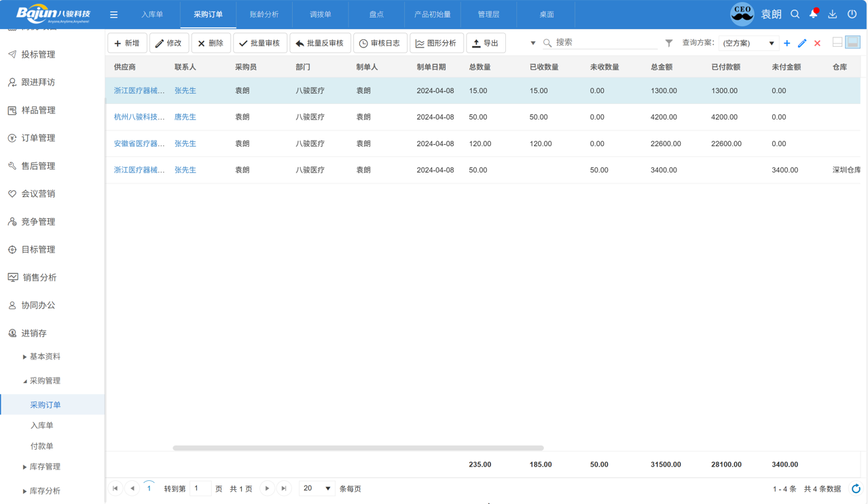Edit query scheme with pencil icon
This screenshot has width=868, height=504.
tap(802, 43)
